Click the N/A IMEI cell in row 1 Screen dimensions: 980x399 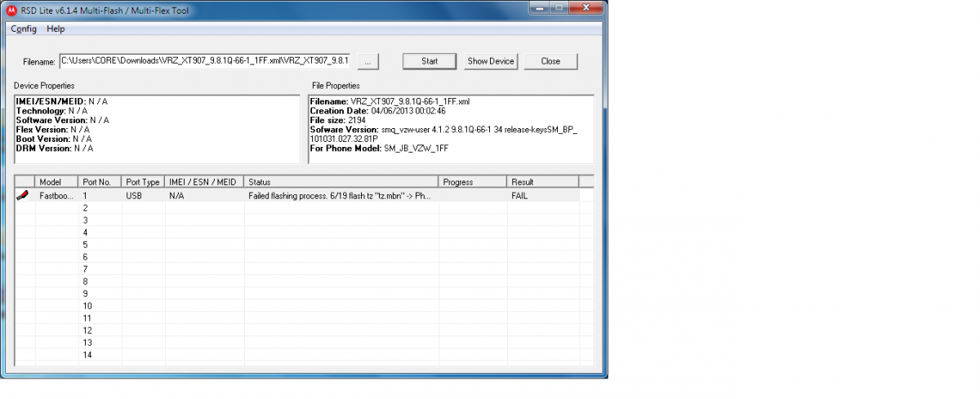click(x=204, y=196)
